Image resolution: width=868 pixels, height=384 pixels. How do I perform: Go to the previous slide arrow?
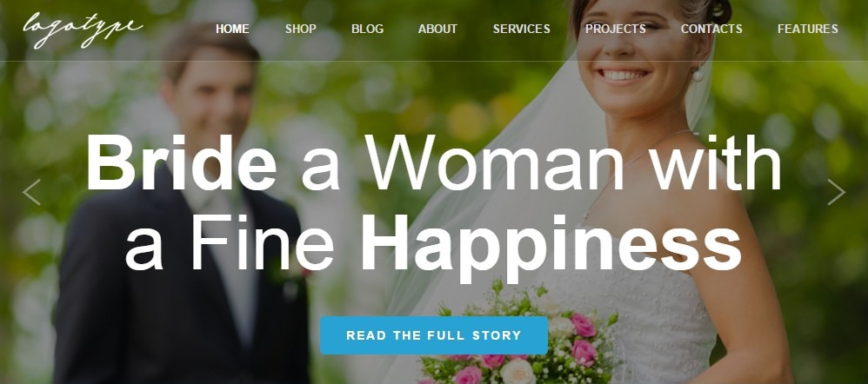pos(31,192)
